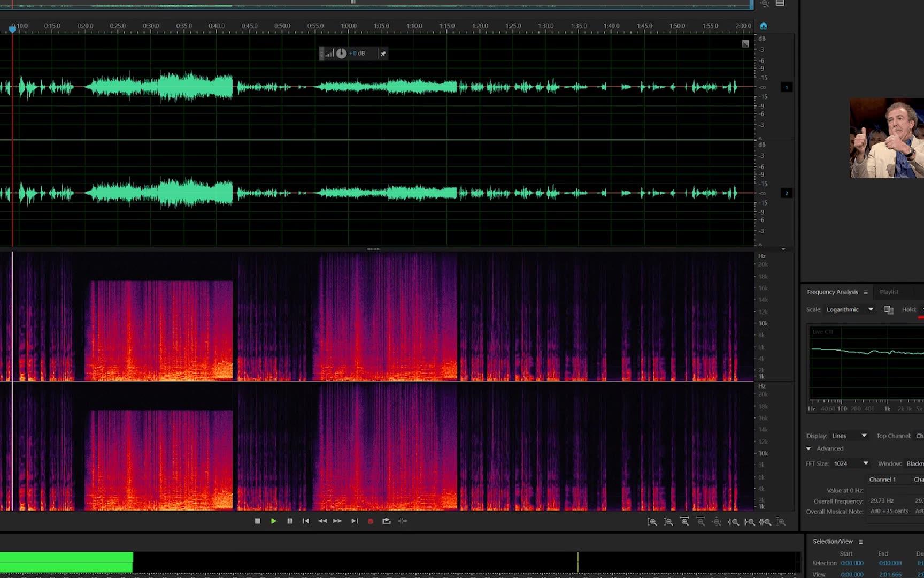Click the HUD volume knob dial
This screenshot has width=924, height=578.
point(341,54)
